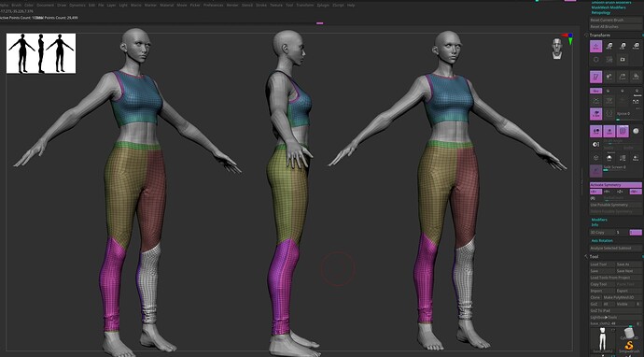Image resolution: width=644 pixels, height=357 pixels.
Task: Click the camera icon in Transform second row
Action: pos(623,60)
